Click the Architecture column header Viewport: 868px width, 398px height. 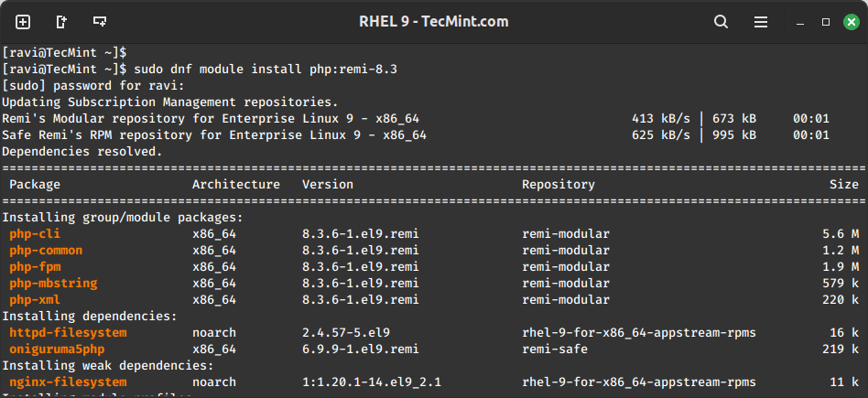tap(236, 185)
